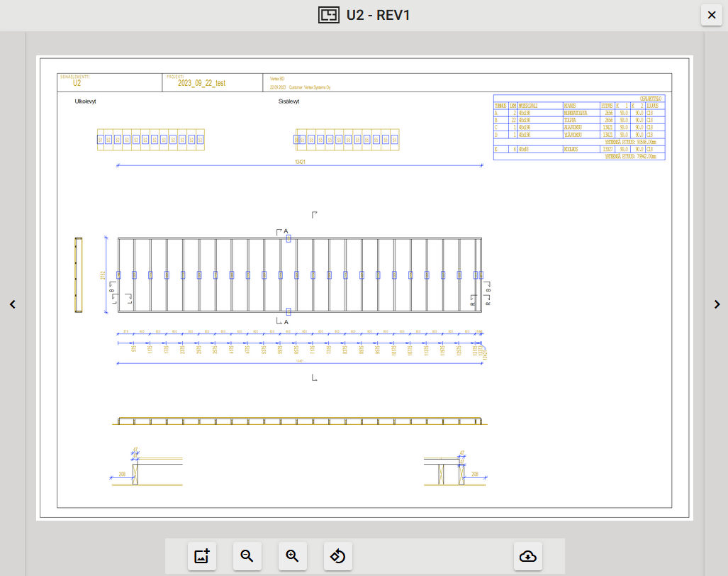
Task: Click the add image snapshot button
Action: (x=202, y=556)
